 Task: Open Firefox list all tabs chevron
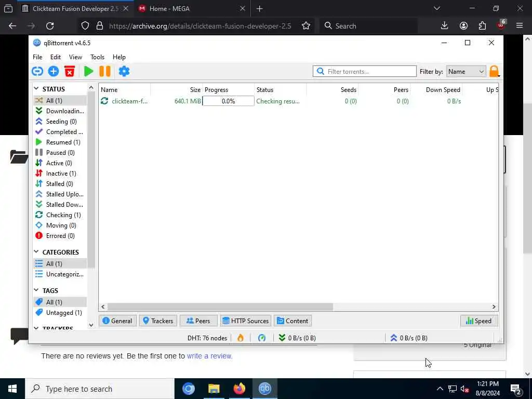436,8
